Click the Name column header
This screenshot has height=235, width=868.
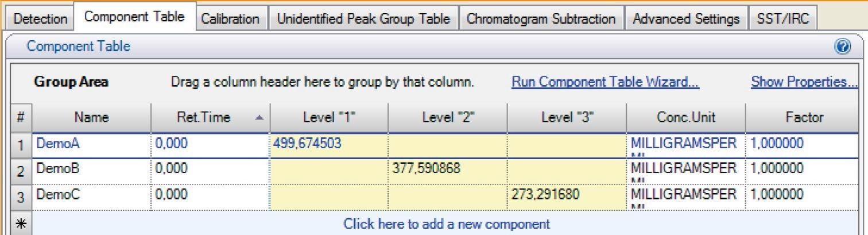(x=91, y=118)
